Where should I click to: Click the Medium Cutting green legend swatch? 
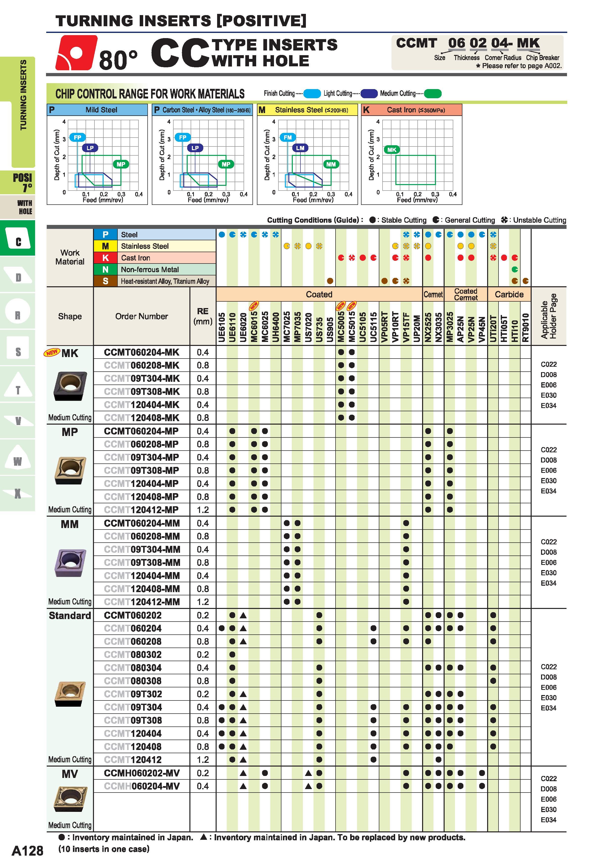(433, 93)
